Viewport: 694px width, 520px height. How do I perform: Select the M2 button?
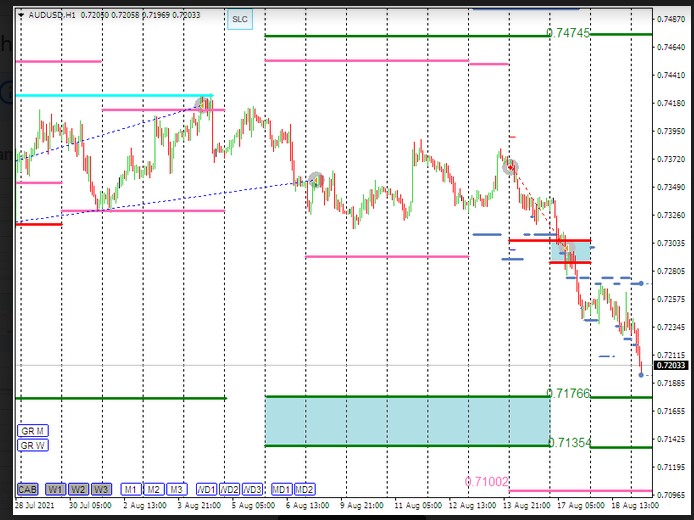[153, 489]
